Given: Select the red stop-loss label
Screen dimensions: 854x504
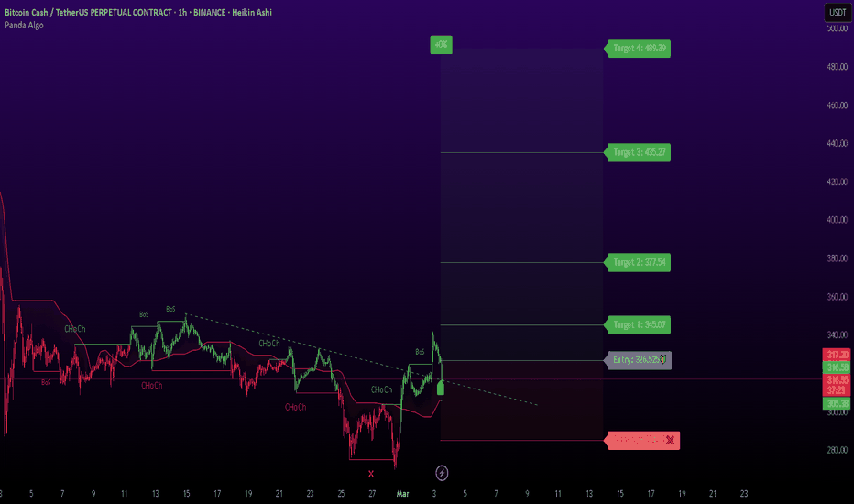Looking at the screenshot, I should [x=642, y=440].
